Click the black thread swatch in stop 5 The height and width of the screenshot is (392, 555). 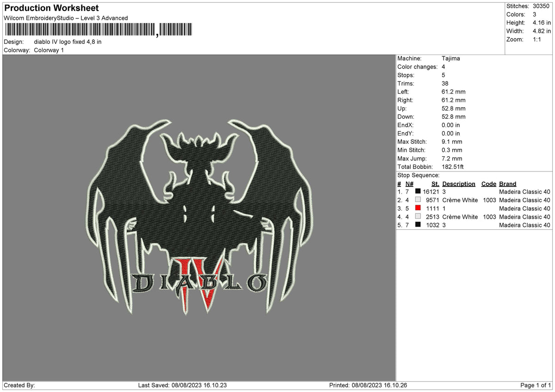click(x=418, y=225)
